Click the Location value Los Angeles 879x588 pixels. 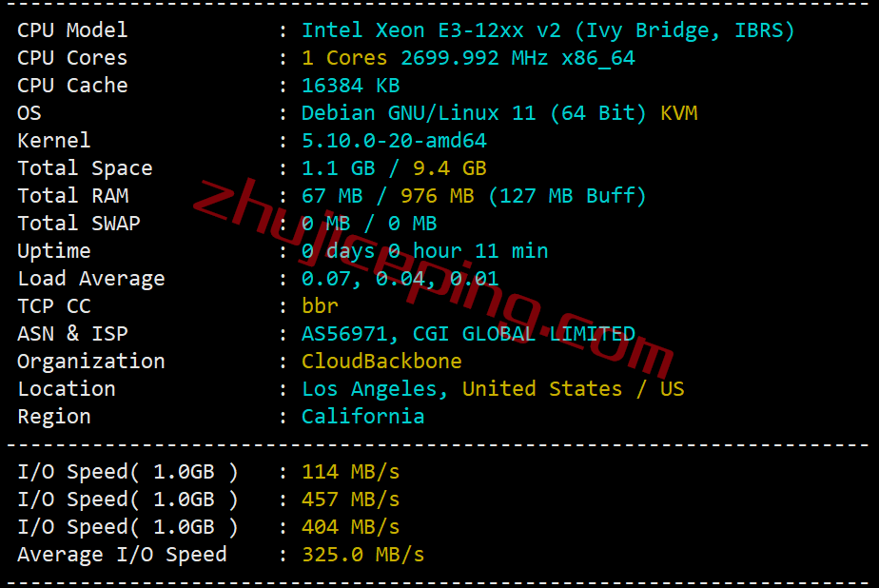(375, 388)
